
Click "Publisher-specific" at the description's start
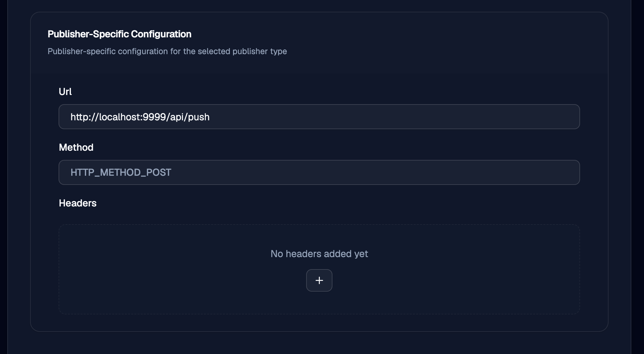click(82, 51)
